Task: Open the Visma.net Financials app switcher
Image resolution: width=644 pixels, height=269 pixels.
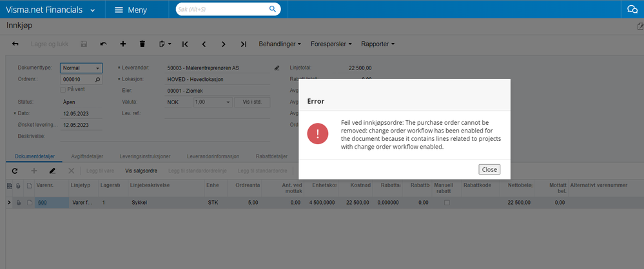Action: (50, 10)
